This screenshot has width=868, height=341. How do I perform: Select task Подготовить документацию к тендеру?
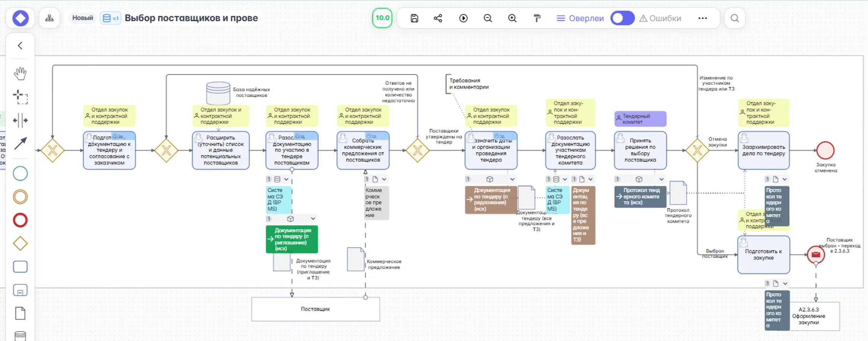[109, 150]
